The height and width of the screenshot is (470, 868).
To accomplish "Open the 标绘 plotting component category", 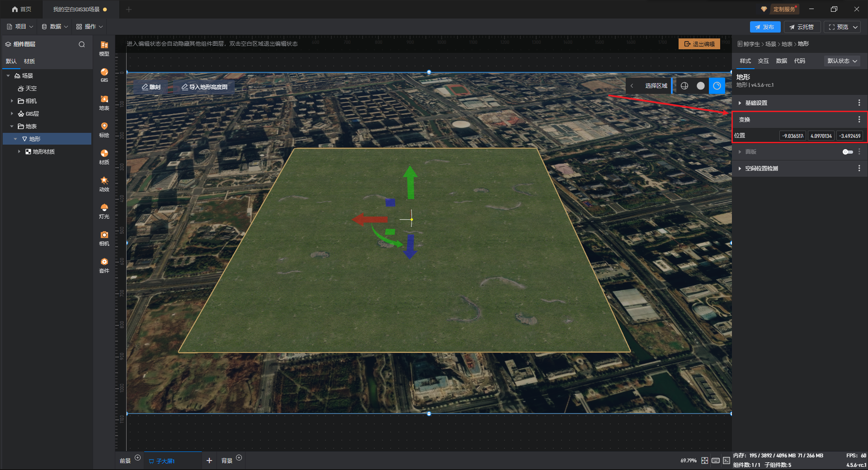I will 104,130.
